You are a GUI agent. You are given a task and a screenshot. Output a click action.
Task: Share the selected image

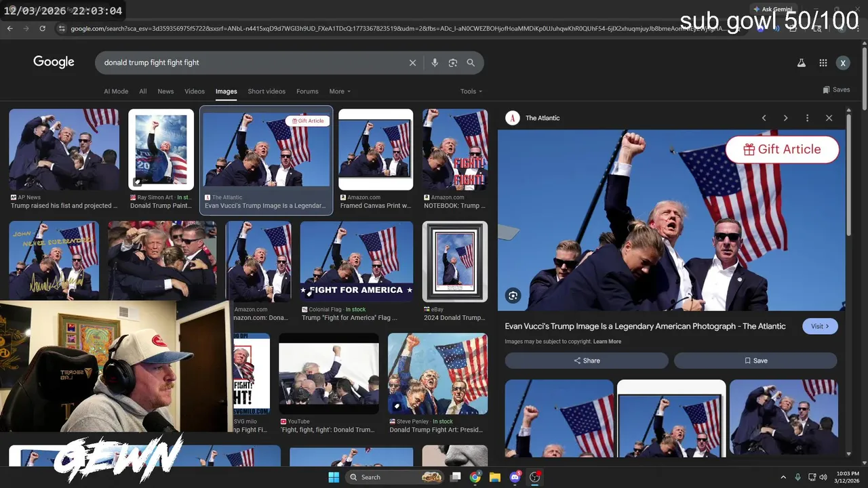coord(587,361)
